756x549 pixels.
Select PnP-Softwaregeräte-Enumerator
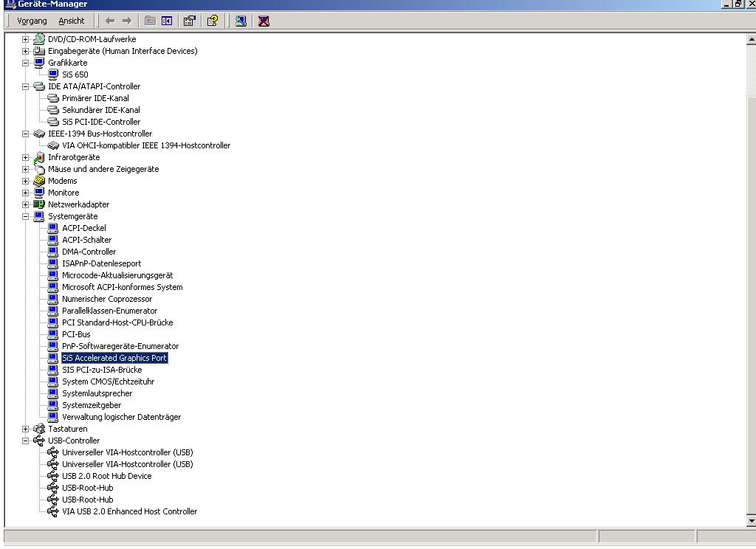point(120,346)
